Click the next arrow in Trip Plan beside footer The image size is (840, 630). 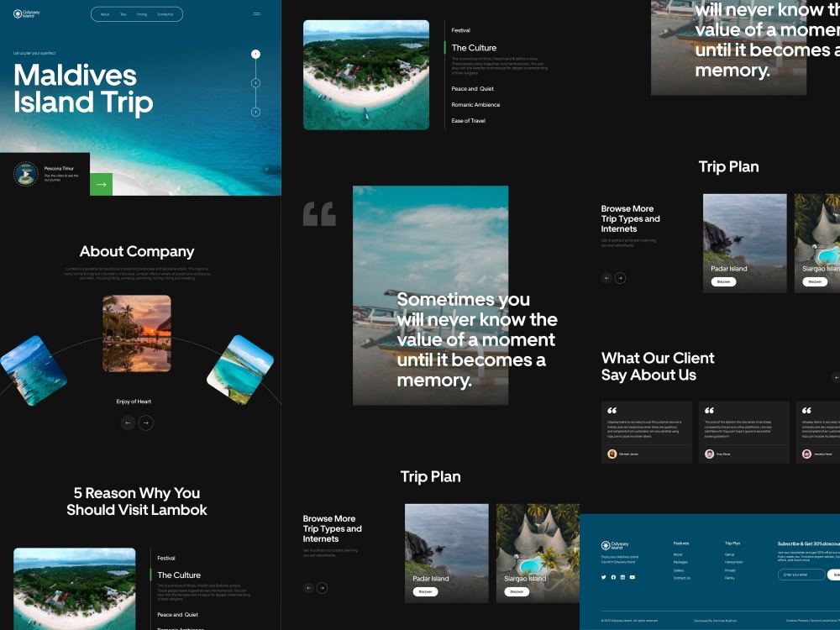(322, 588)
